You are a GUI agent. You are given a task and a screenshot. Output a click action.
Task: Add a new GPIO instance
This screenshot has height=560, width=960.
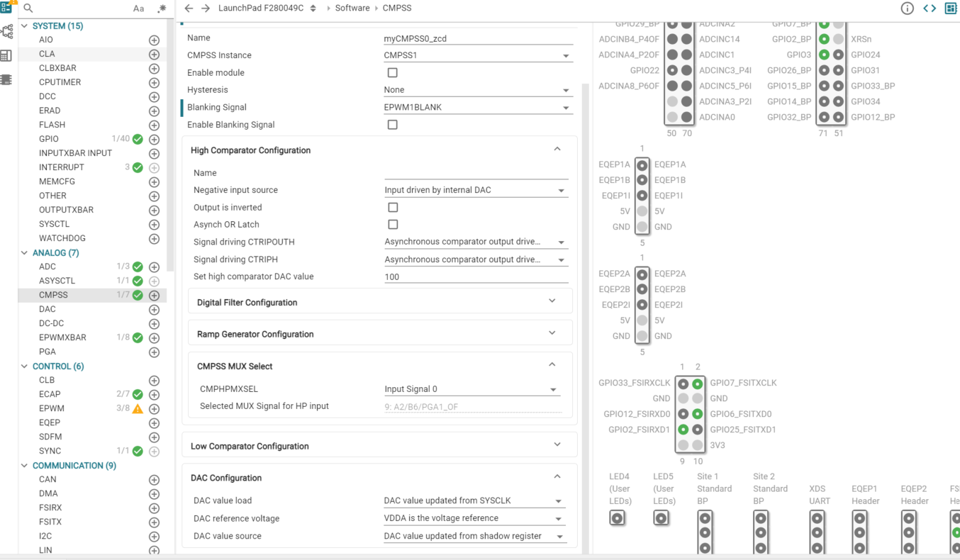point(154,140)
